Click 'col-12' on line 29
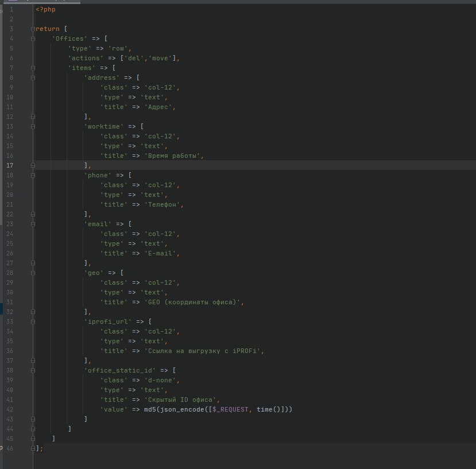Viewport: 476px width, 469px height. point(160,282)
